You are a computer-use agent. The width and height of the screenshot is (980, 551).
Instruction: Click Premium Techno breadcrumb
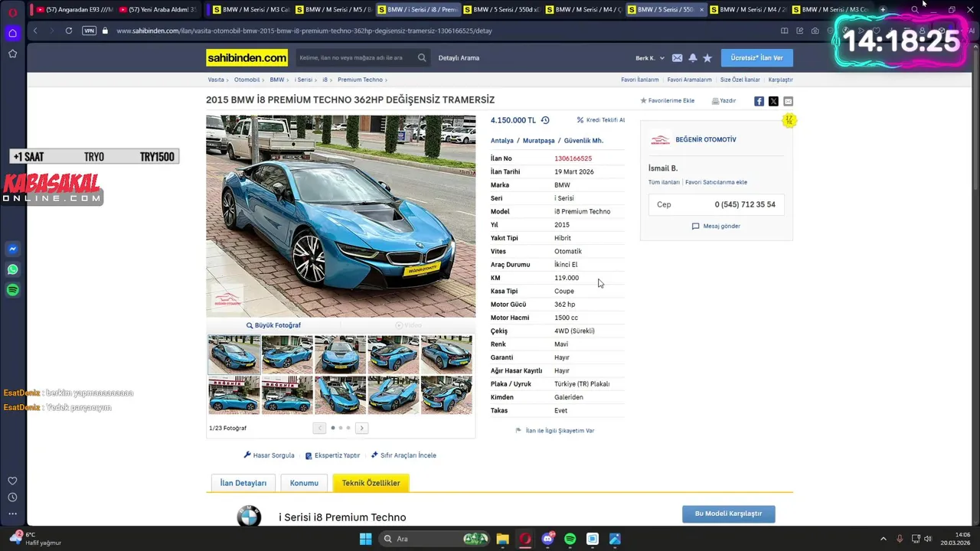coord(360,80)
